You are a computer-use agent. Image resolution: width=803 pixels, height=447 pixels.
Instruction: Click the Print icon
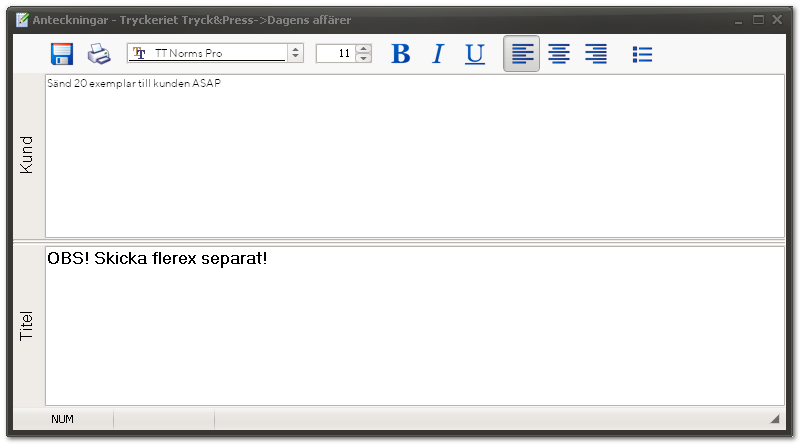(x=99, y=54)
